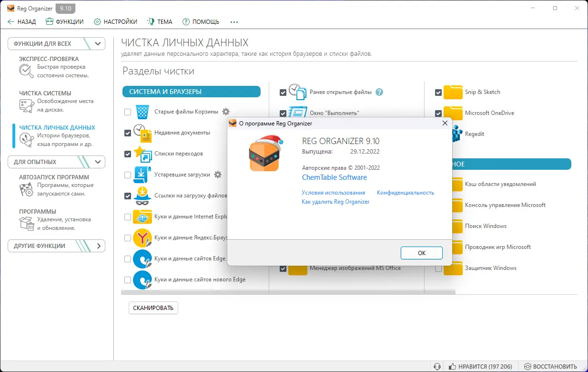Open the Конфиденциальность link

[406, 193]
